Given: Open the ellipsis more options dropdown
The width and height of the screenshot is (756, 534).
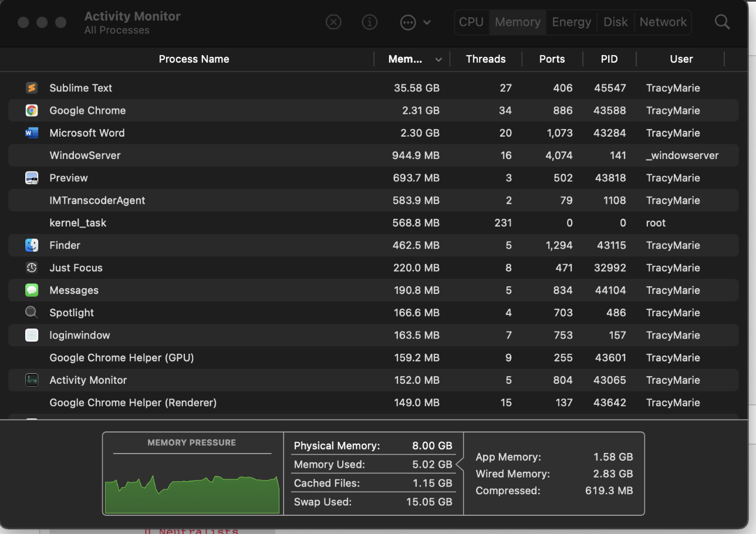Looking at the screenshot, I should [x=415, y=22].
